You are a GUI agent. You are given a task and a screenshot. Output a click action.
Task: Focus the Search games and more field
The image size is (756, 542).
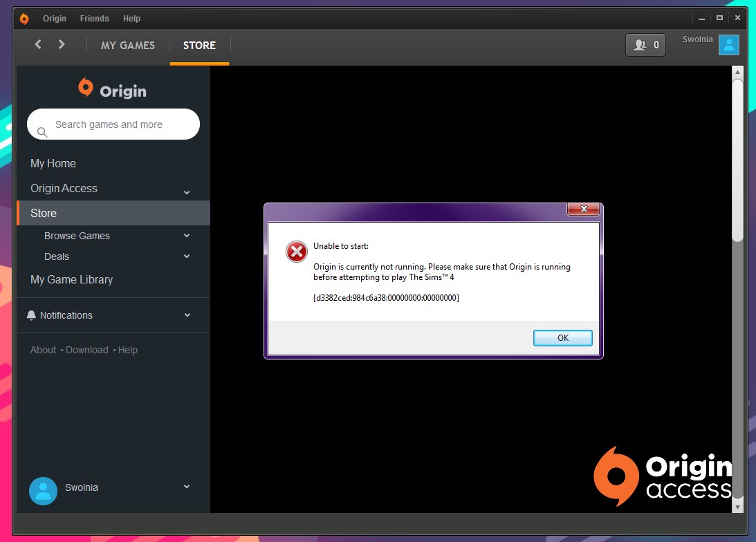click(113, 124)
